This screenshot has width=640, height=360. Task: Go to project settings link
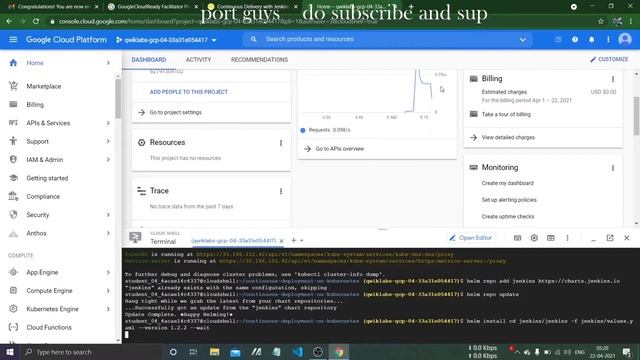[176, 112]
